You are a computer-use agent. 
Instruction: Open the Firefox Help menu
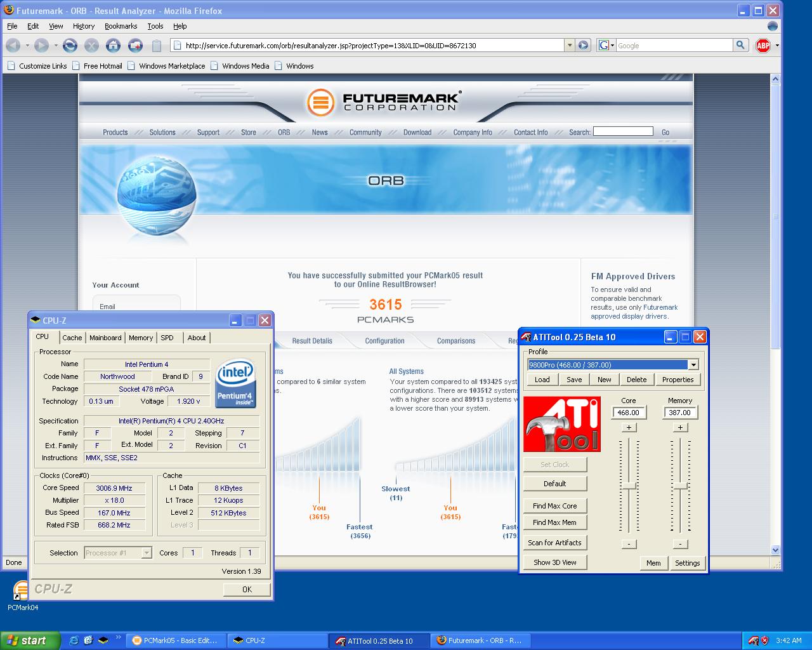[x=180, y=26]
